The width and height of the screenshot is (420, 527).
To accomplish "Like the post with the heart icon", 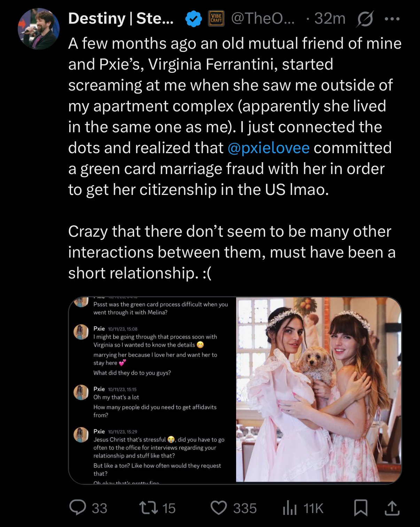I will [x=219, y=508].
